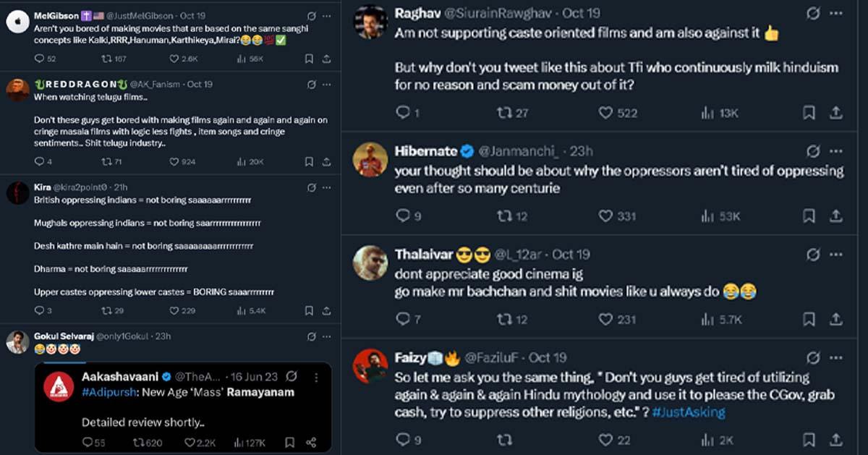Bookmark Raghav's tweet
This screenshot has width=868, height=455.
pos(809,112)
